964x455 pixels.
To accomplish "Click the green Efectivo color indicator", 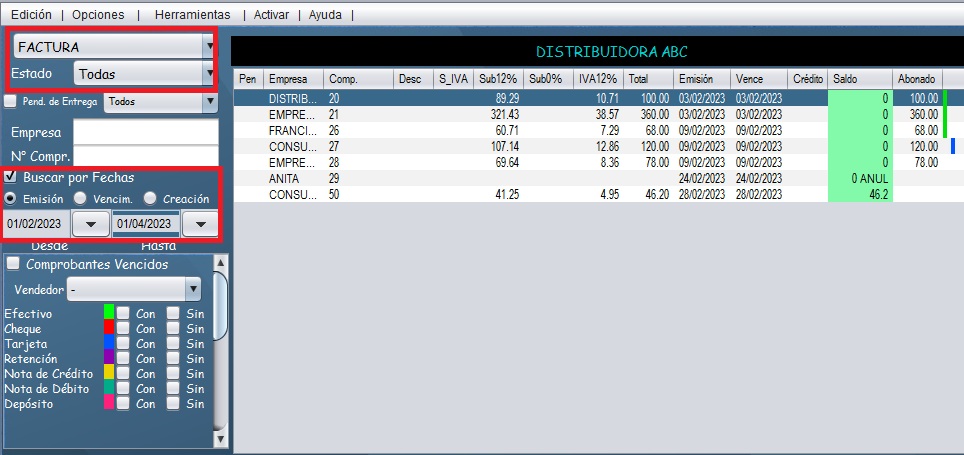I will coord(109,313).
